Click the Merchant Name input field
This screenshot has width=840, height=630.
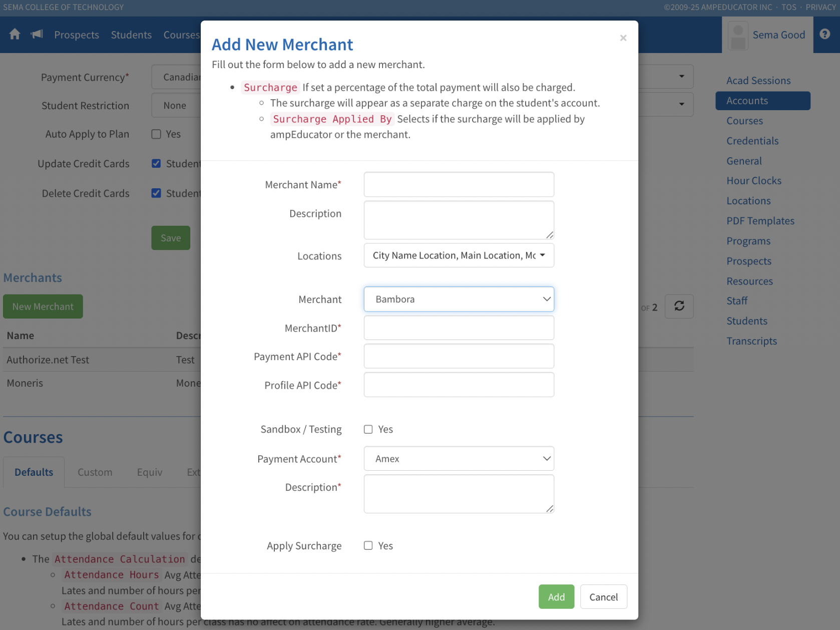[459, 185]
